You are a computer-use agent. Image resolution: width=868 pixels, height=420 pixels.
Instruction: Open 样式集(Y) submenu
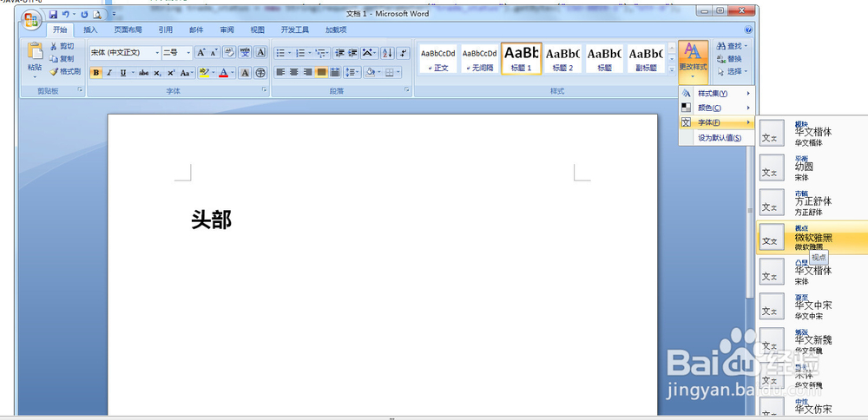pyautogui.click(x=717, y=94)
